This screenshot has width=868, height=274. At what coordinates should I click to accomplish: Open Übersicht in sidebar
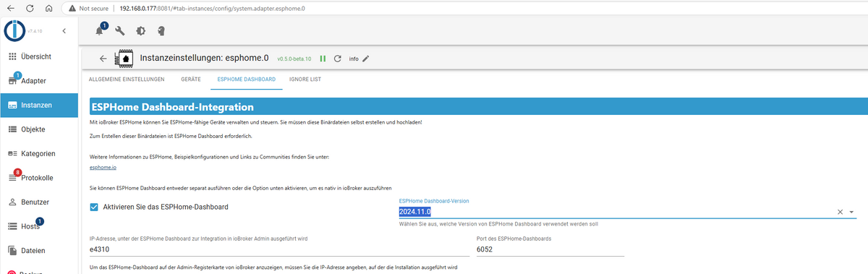(x=39, y=56)
